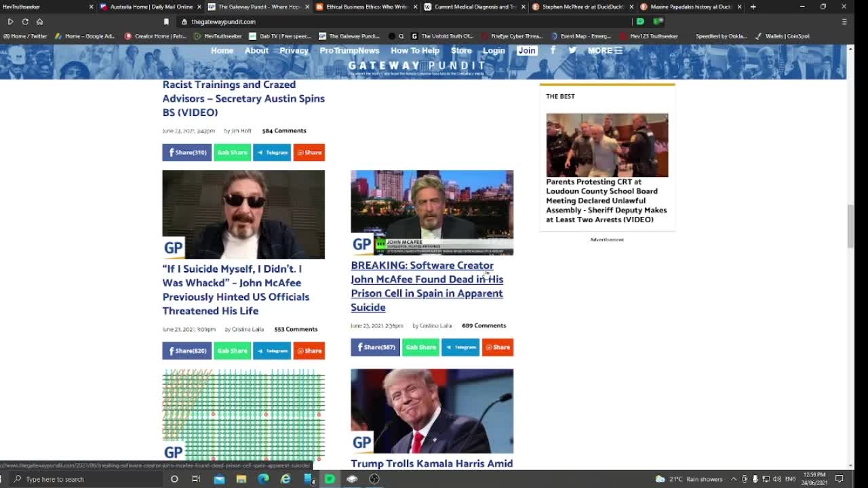The image size is (868, 488).
Task: Open Secretary Austin Spins BS article headline
Action: [243, 98]
